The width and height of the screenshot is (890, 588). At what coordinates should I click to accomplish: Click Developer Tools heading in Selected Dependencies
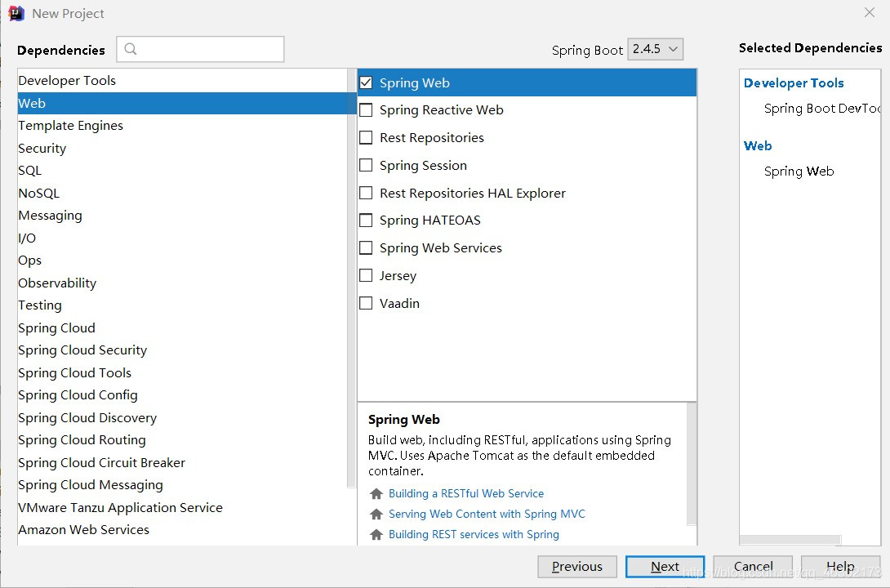794,82
